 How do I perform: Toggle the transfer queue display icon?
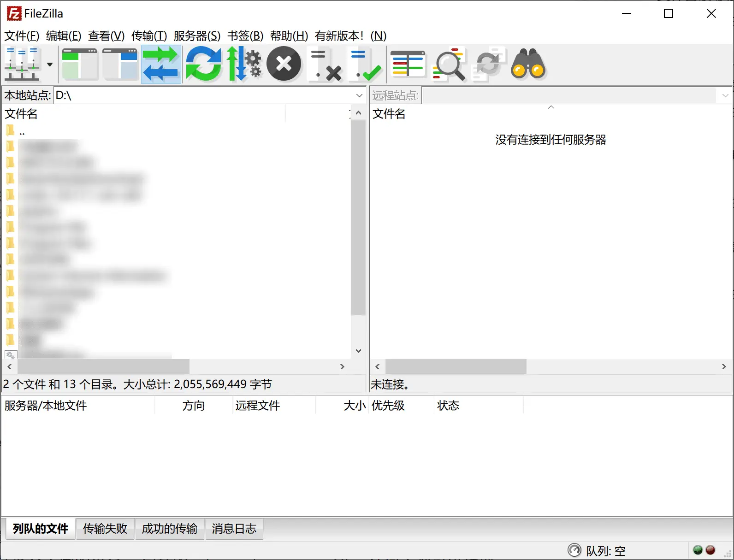[160, 64]
